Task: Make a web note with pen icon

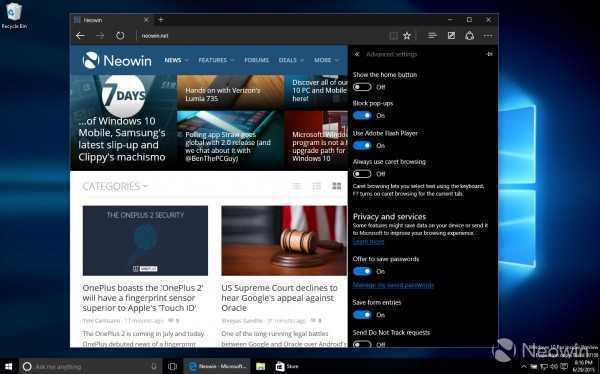Action: (x=452, y=36)
